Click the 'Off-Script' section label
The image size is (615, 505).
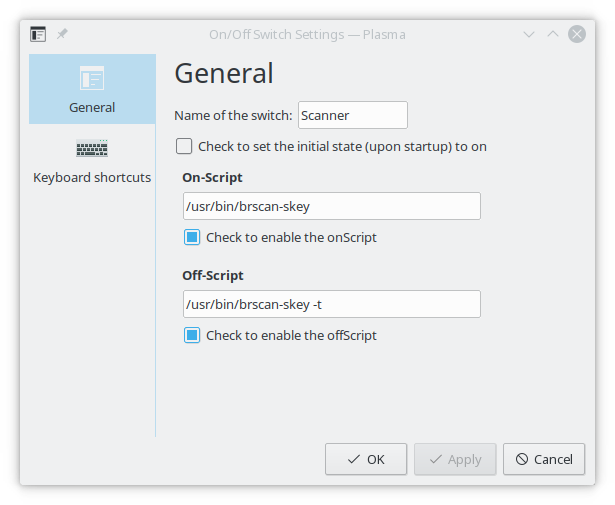click(213, 275)
